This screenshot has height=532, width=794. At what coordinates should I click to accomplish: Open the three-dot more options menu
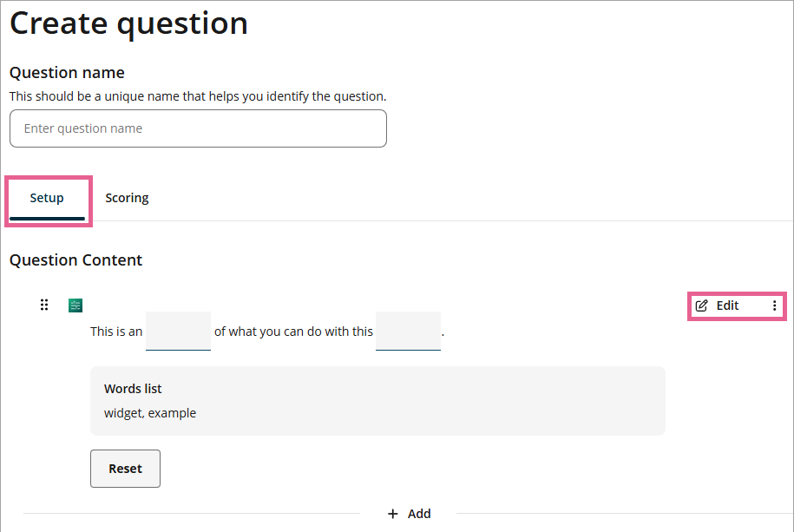(x=774, y=305)
